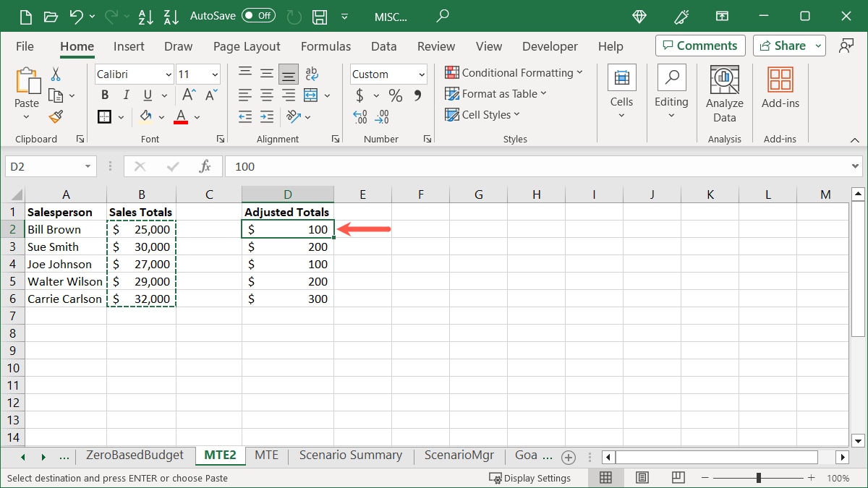Apply percent style formatting
Viewport: 868px width, 488px height.
click(x=394, y=95)
